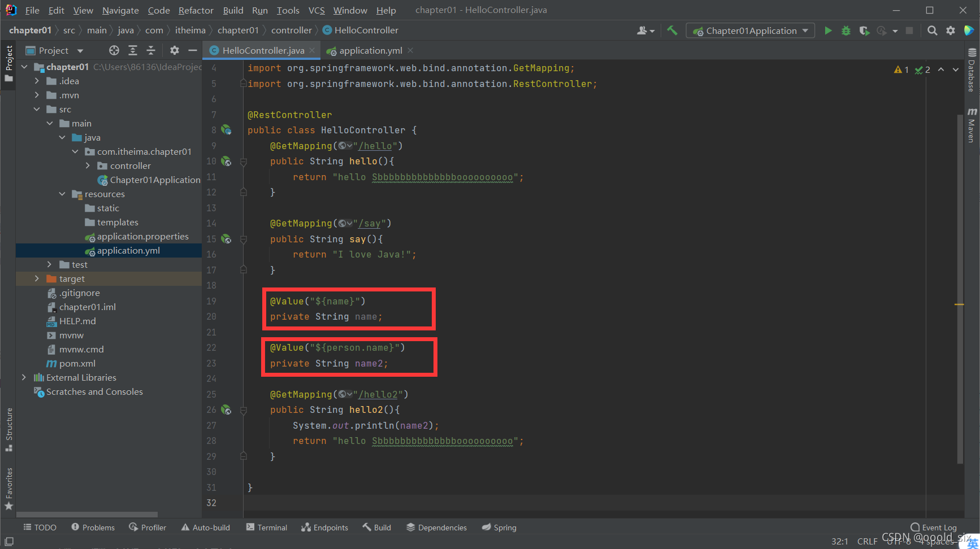Image resolution: width=980 pixels, height=549 pixels.
Task: Run Chapter01Application with the green play icon
Action: point(828,30)
